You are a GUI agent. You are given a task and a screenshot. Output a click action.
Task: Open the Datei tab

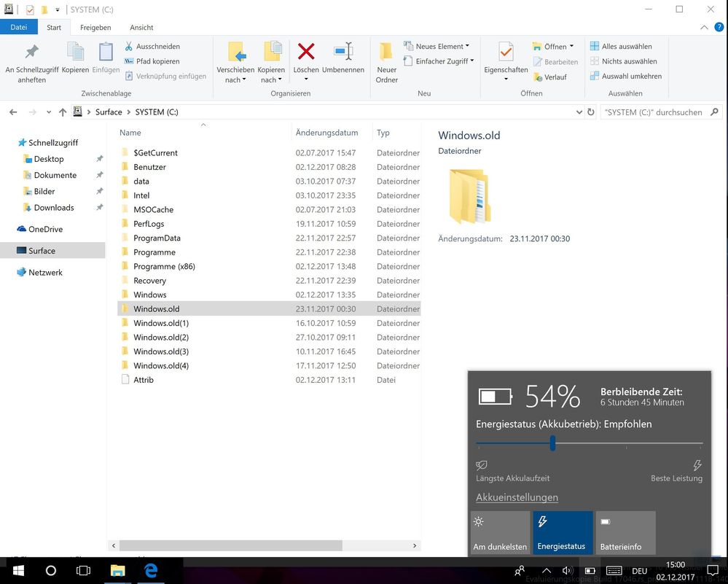18,28
